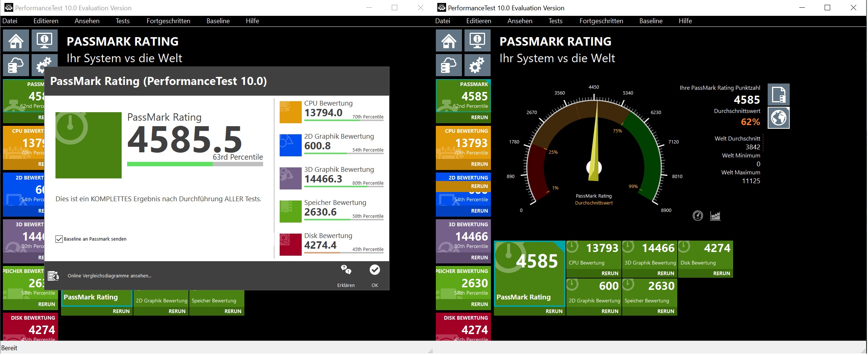Open Online Vergleichsdiagramme ansehen link

click(110, 276)
